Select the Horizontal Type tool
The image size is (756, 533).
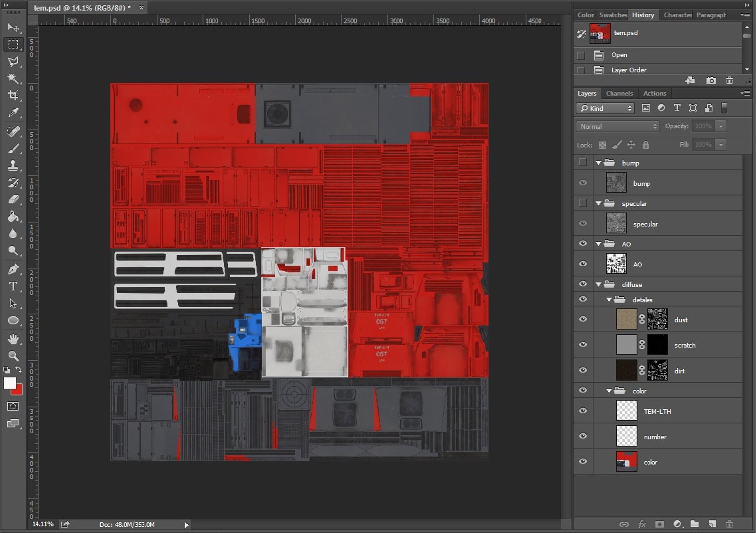(x=13, y=286)
